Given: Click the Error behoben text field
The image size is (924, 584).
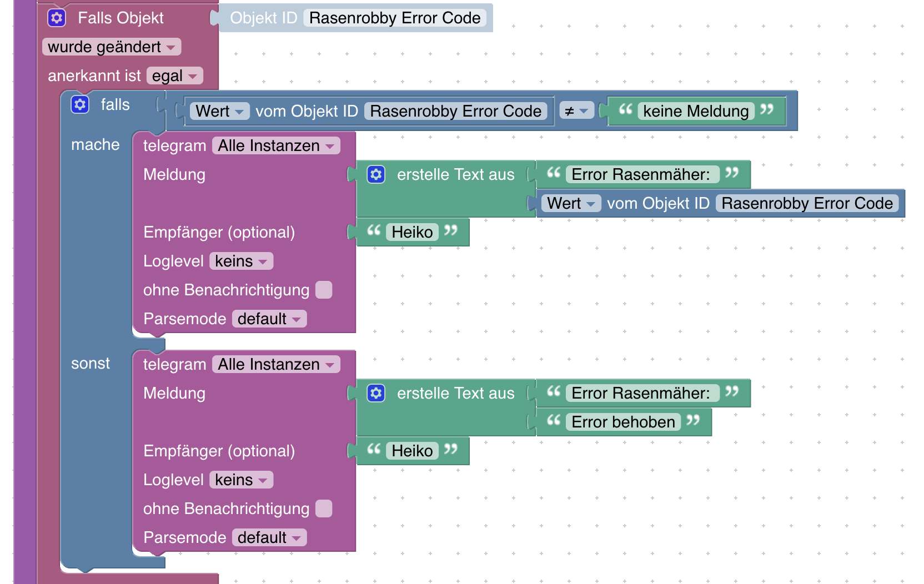Looking at the screenshot, I should point(622,422).
